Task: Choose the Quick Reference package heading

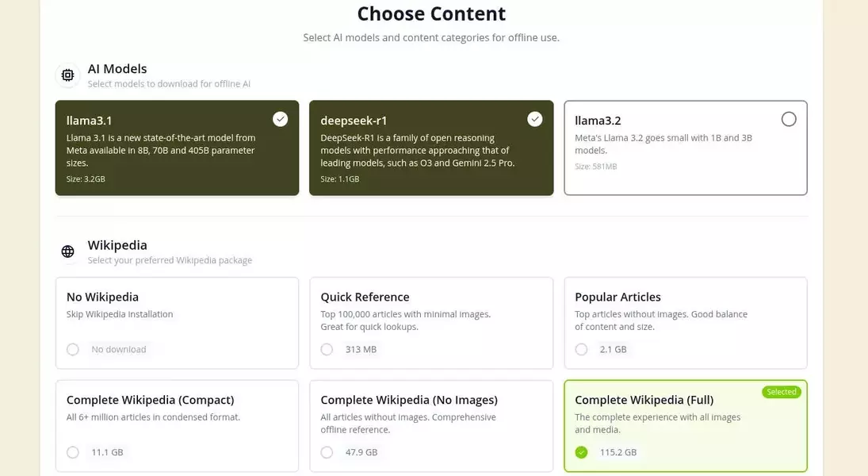Action: [365, 297]
